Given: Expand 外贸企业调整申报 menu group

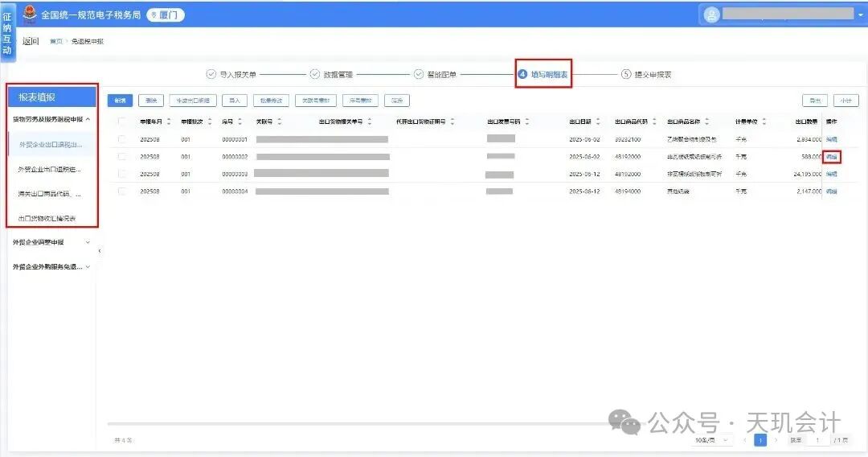Looking at the screenshot, I should point(51,242).
